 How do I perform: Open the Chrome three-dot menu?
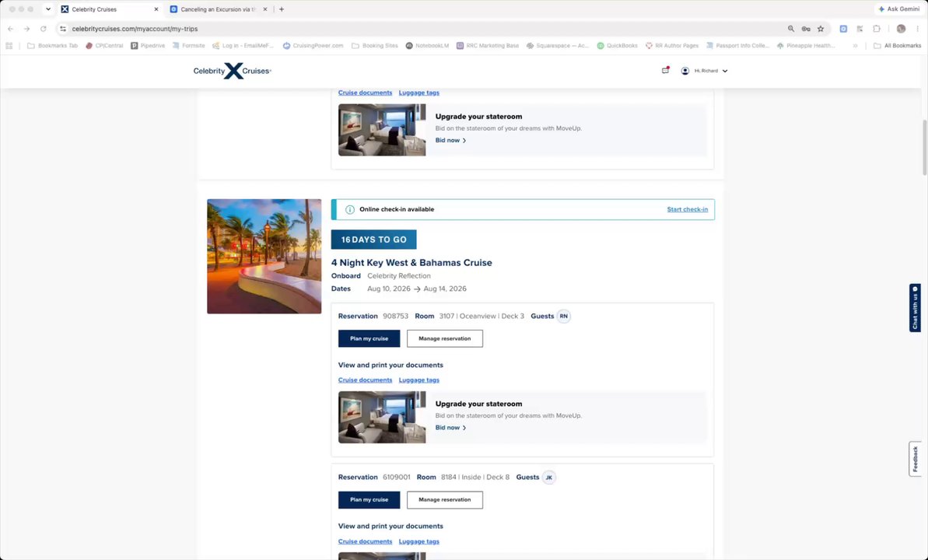[918, 29]
